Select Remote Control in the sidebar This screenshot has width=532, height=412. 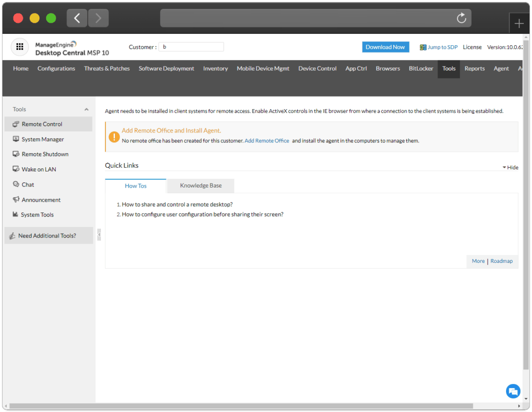48,124
